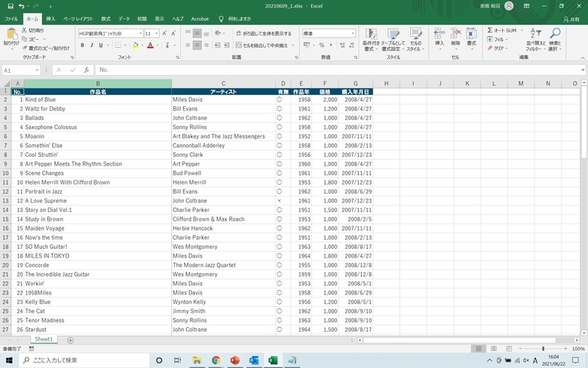Click the Save icon in the title bar
Image resolution: width=588 pixels, height=368 pixels.
click(10, 6)
